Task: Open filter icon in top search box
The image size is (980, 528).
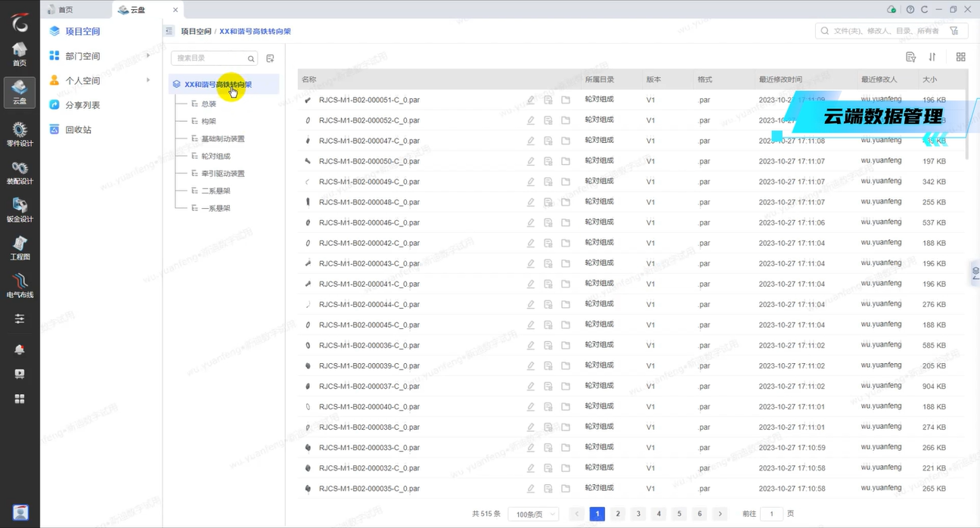Action: point(954,31)
